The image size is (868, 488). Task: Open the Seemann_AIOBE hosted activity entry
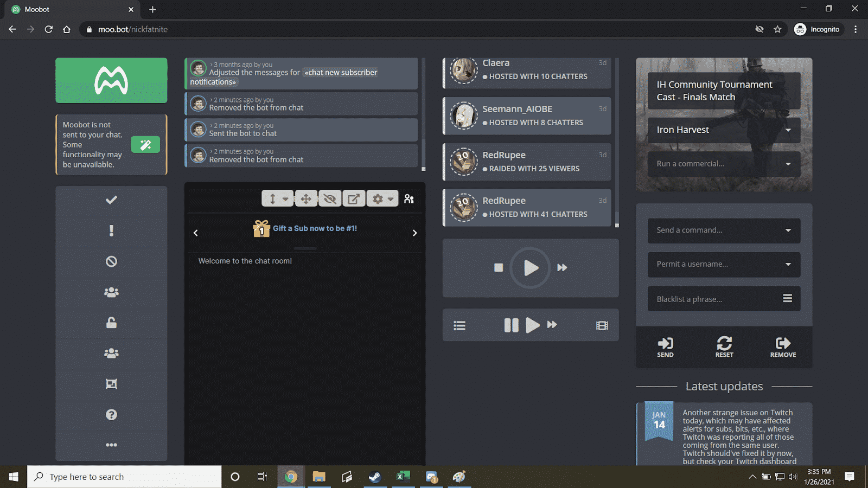[x=527, y=115]
